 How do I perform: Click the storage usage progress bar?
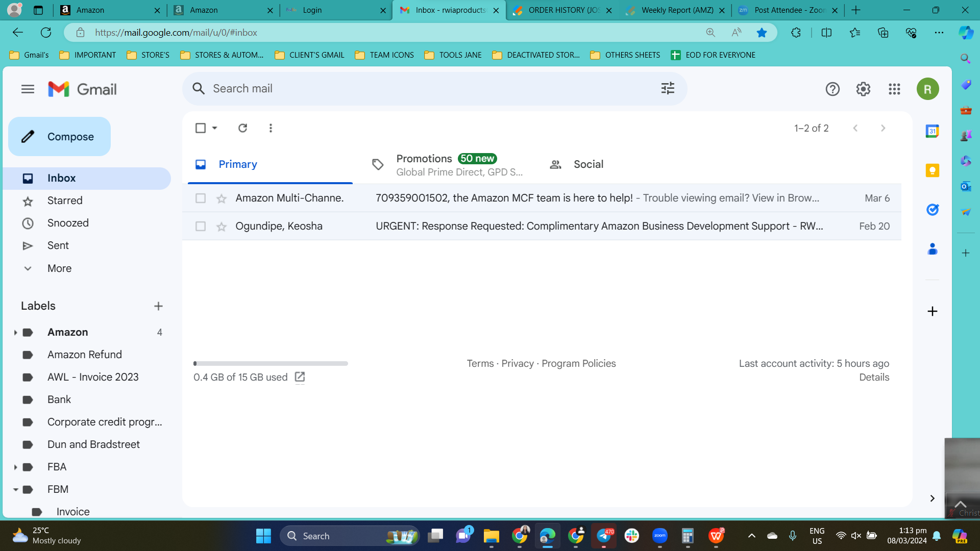[271, 364]
